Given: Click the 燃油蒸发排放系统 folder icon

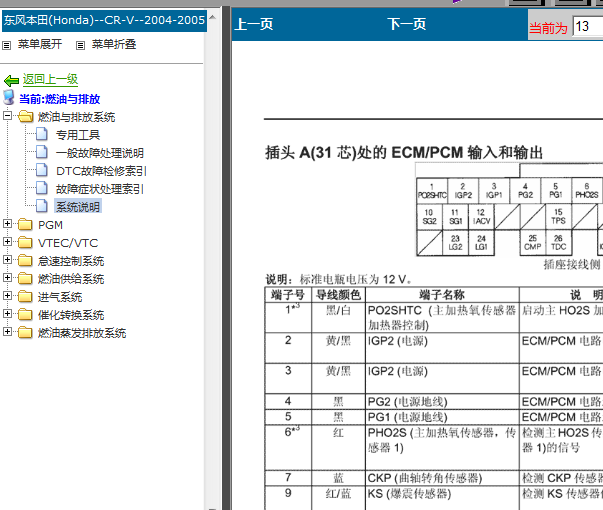Looking at the screenshot, I should click(25, 332).
